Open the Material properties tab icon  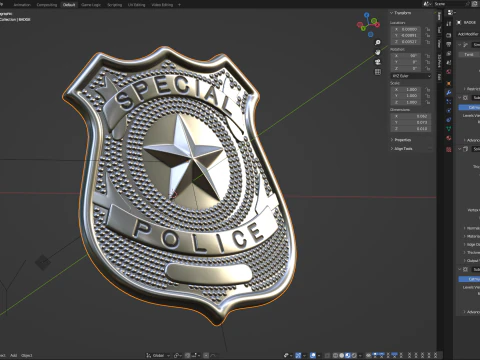[x=449, y=138]
